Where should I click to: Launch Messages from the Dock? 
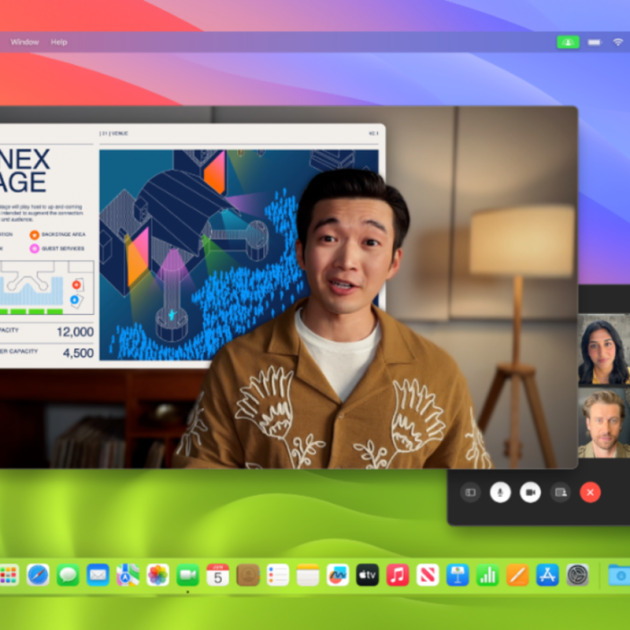click(x=68, y=575)
